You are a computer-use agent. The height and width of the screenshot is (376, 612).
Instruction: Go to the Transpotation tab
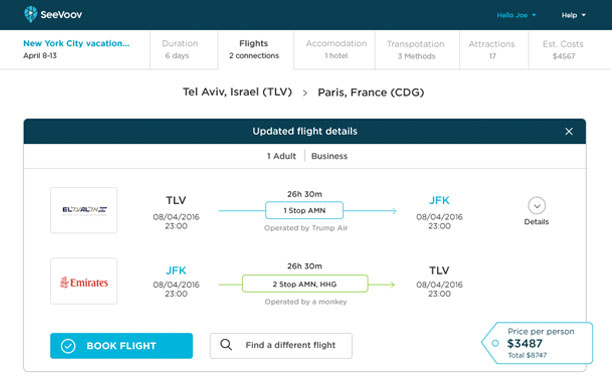pos(416,50)
